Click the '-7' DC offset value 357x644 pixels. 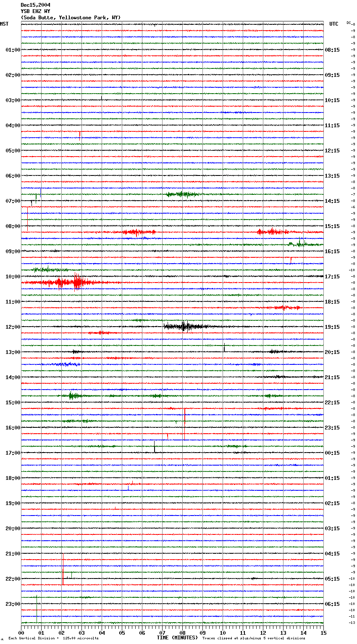pyautogui.click(x=353, y=194)
